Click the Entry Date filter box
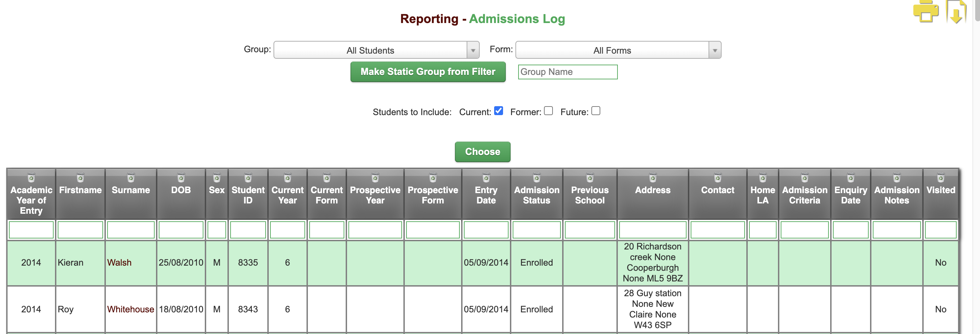 point(486,230)
